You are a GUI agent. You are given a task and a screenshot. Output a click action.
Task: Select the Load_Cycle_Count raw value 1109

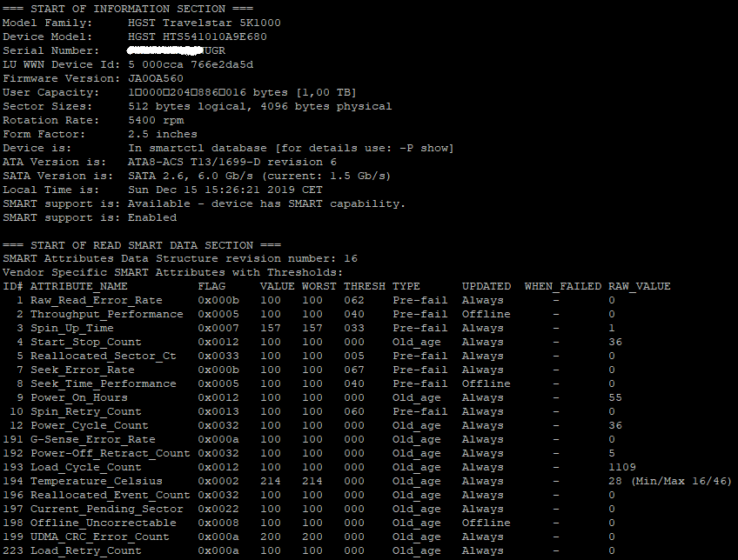point(621,467)
